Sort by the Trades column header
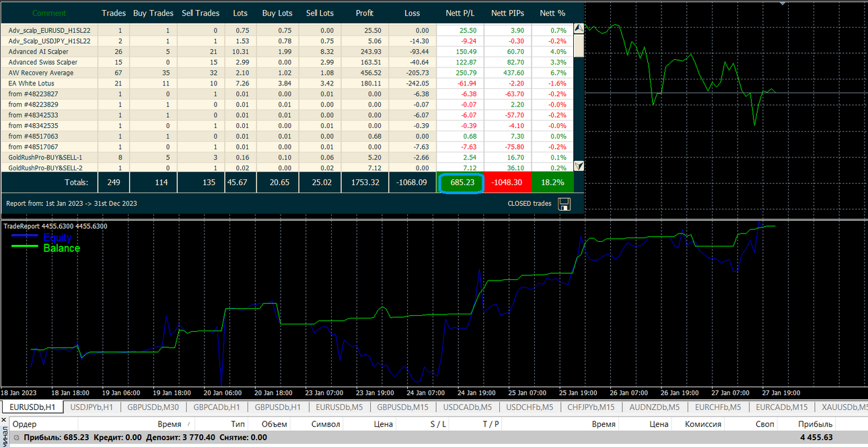The height and width of the screenshot is (447, 868). point(114,13)
